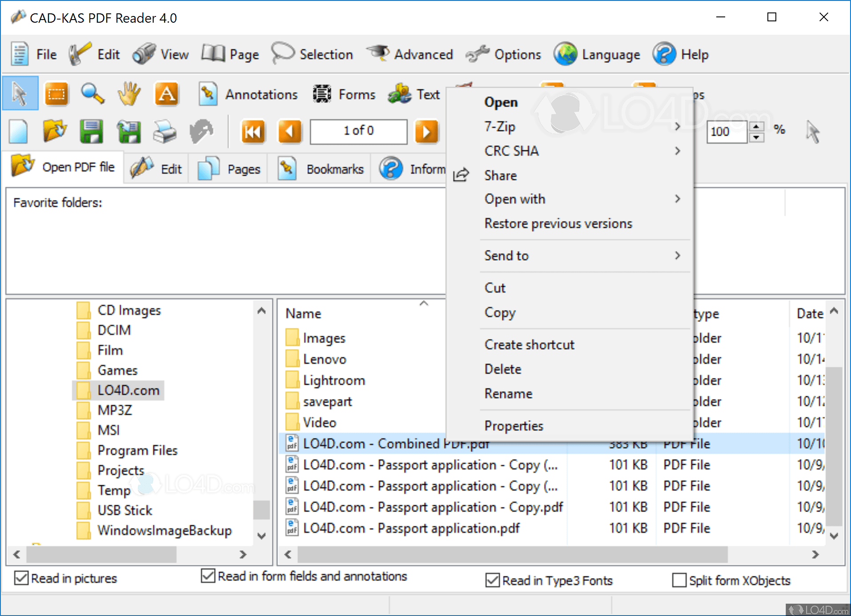The height and width of the screenshot is (616, 851).
Task: Click the zoom percentage field showing 100
Action: [x=727, y=132]
